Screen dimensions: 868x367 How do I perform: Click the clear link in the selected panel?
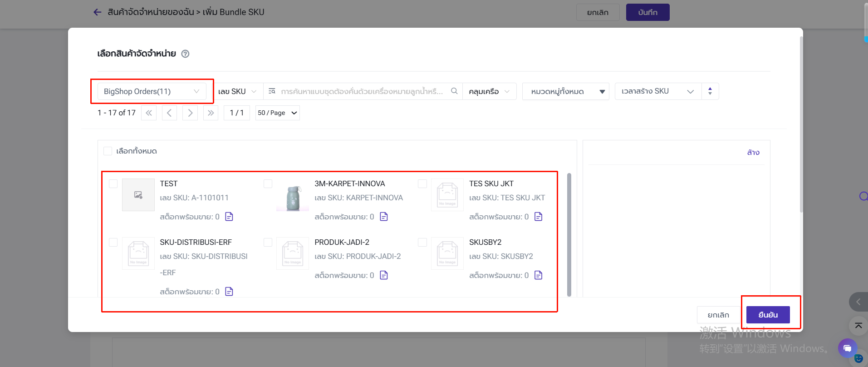click(753, 153)
